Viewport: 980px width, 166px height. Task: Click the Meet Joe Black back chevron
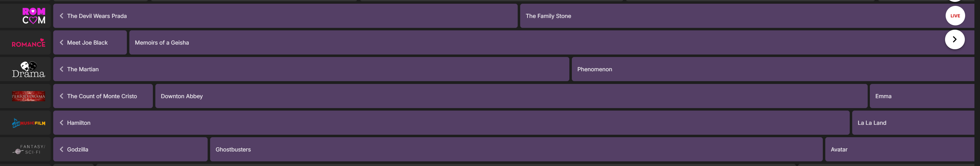coord(62,43)
